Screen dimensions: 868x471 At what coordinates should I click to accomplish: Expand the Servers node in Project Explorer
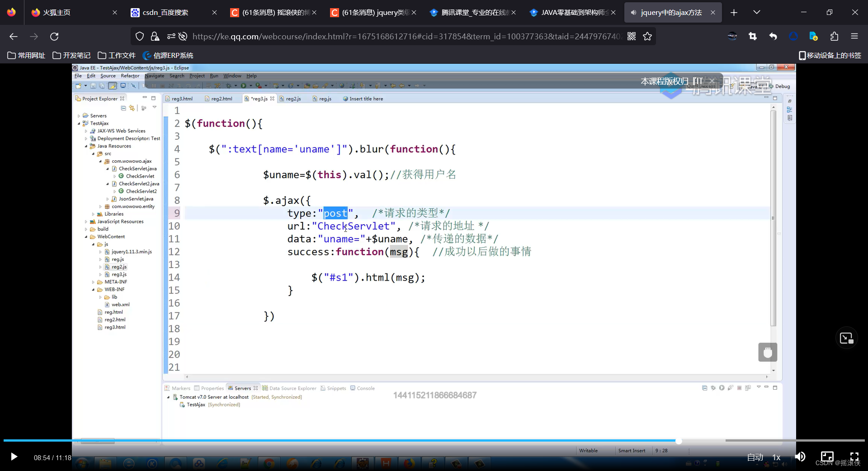(79, 116)
